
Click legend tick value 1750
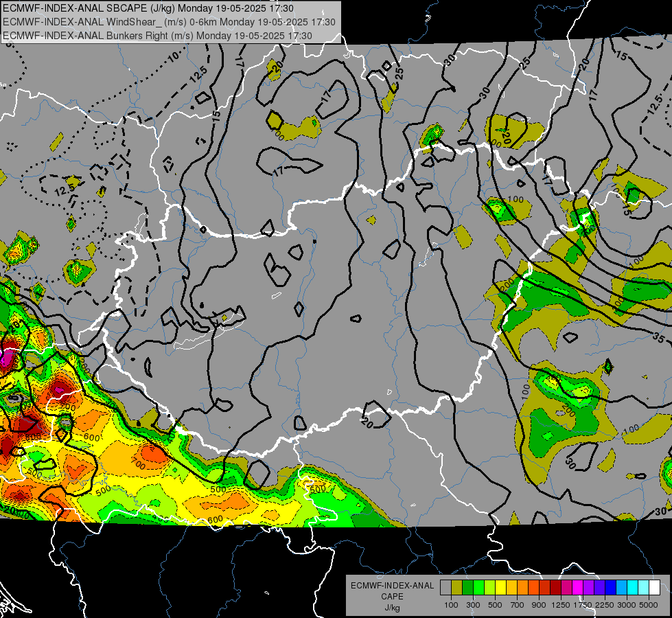[583, 605]
